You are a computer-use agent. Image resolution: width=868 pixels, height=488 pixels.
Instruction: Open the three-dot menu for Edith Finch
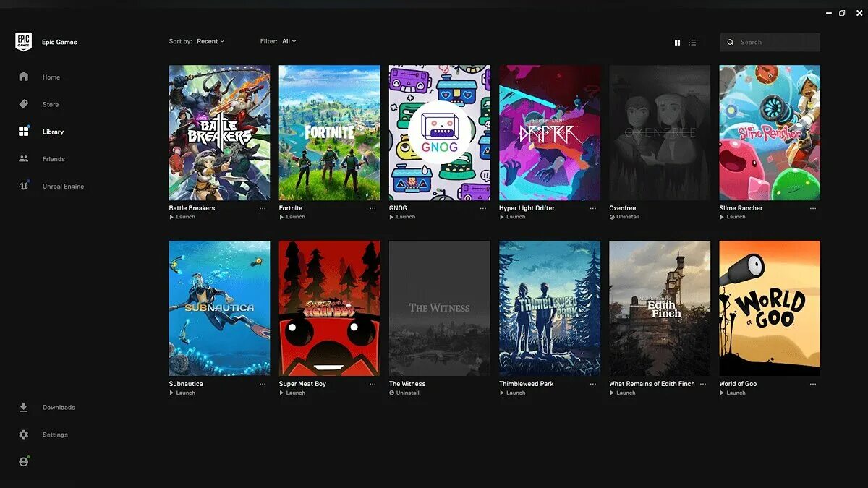point(702,384)
